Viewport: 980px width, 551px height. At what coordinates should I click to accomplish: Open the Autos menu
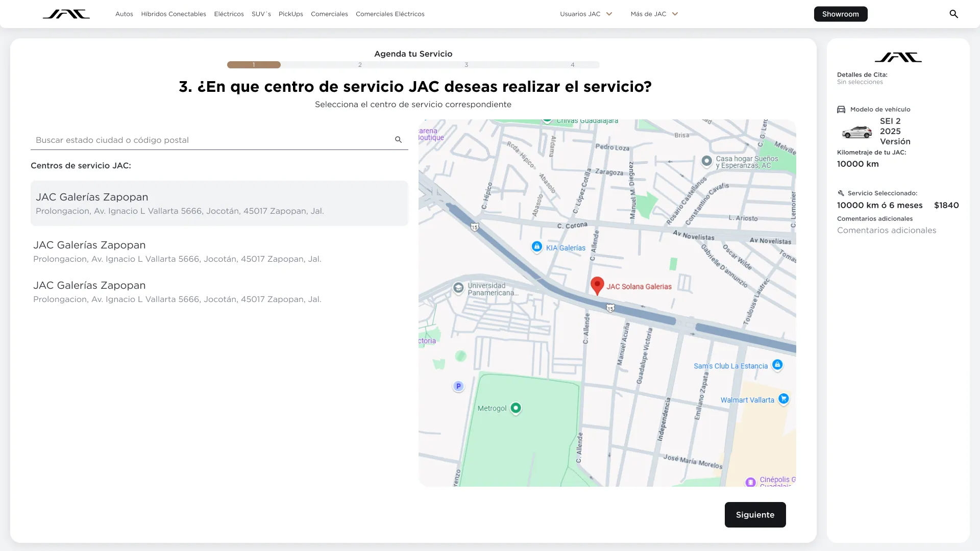point(124,14)
